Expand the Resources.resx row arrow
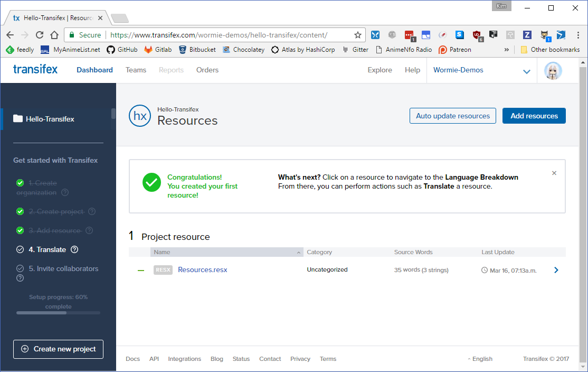The width and height of the screenshot is (588, 372). 556,270
